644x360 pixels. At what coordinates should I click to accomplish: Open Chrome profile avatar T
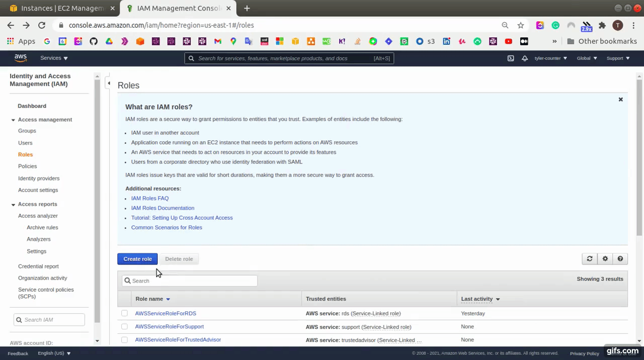[618, 25]
